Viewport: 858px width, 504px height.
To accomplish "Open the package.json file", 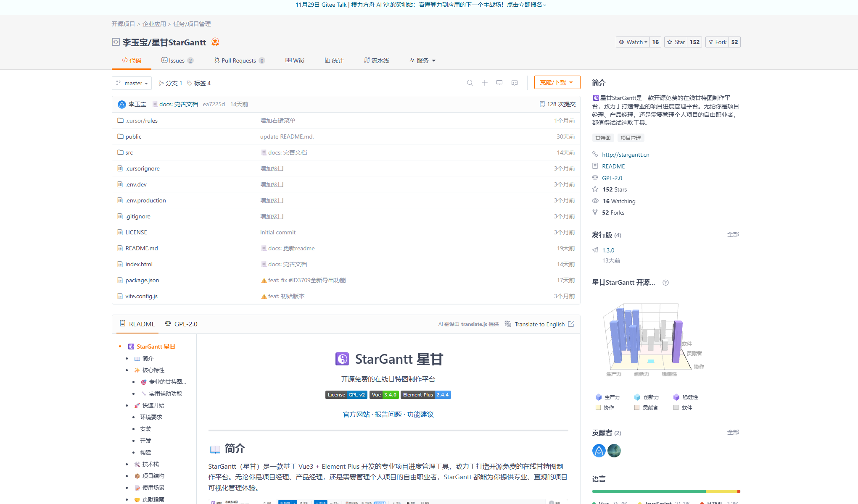I will tap(142, 280).
